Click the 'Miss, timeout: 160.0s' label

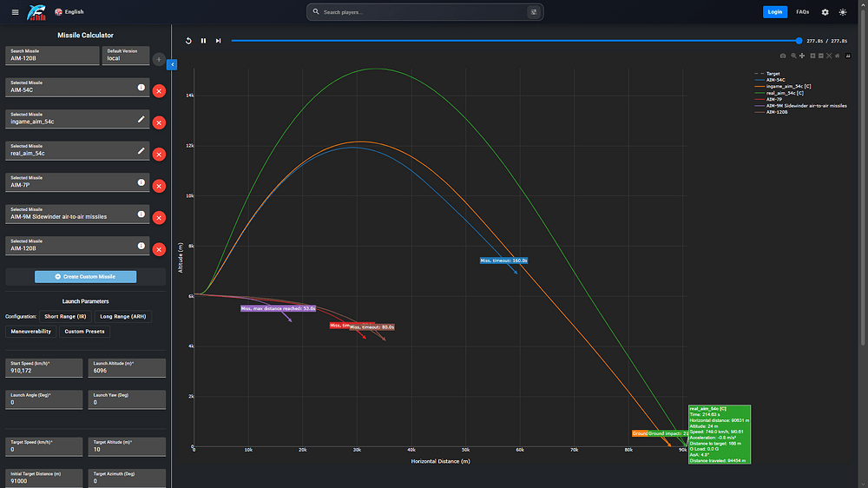[503, 260]
